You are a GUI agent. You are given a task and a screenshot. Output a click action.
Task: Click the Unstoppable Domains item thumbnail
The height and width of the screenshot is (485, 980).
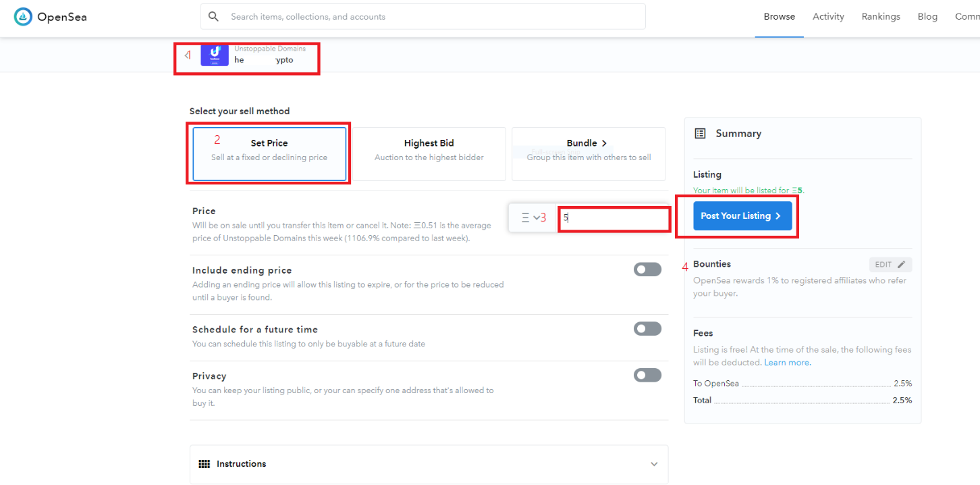coord(215,55)
